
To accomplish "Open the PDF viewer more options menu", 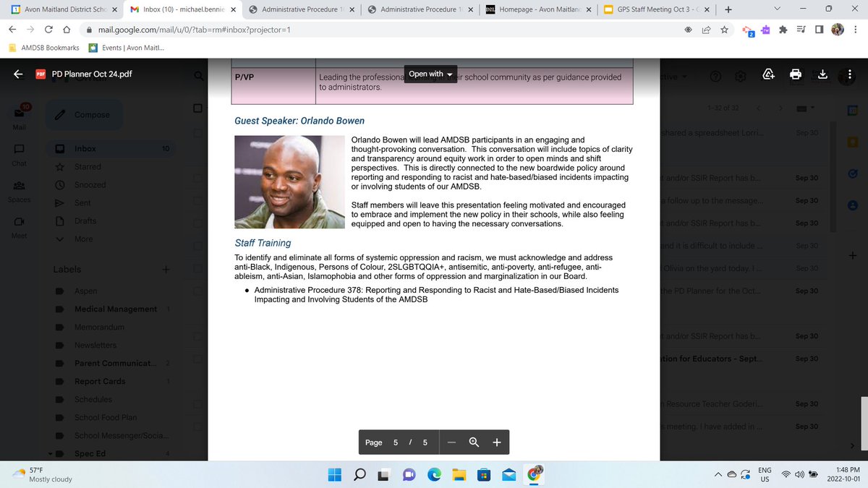I will [850, 74].
